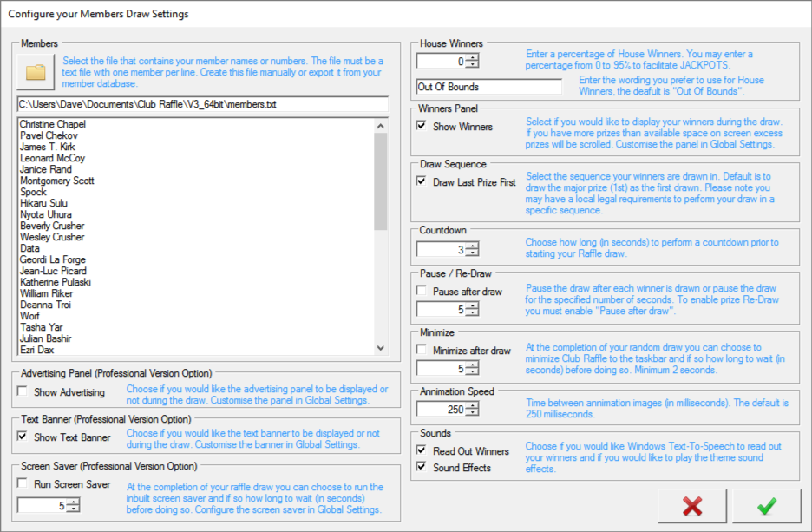Image resolution: width=812 pixels, height=532 pixels.
Task: Untick the Show Text Banner checkbox
Action: (23, 437)
